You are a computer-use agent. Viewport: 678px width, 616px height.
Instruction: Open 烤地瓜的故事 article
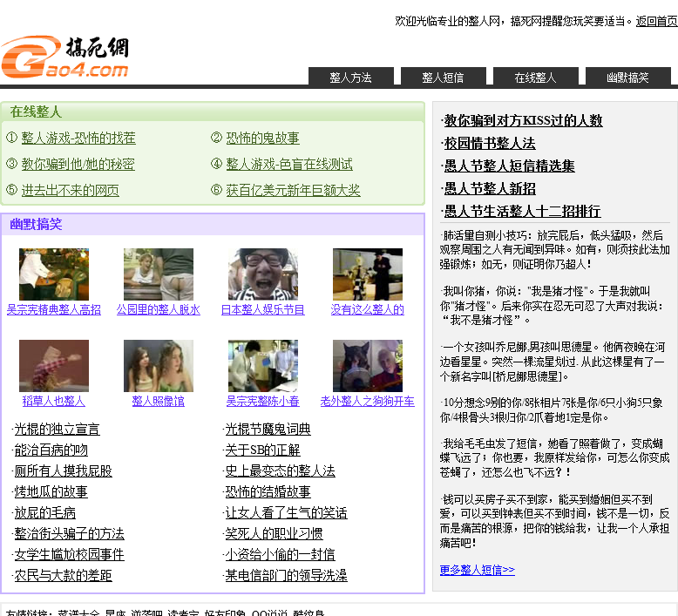pos(51,491)
